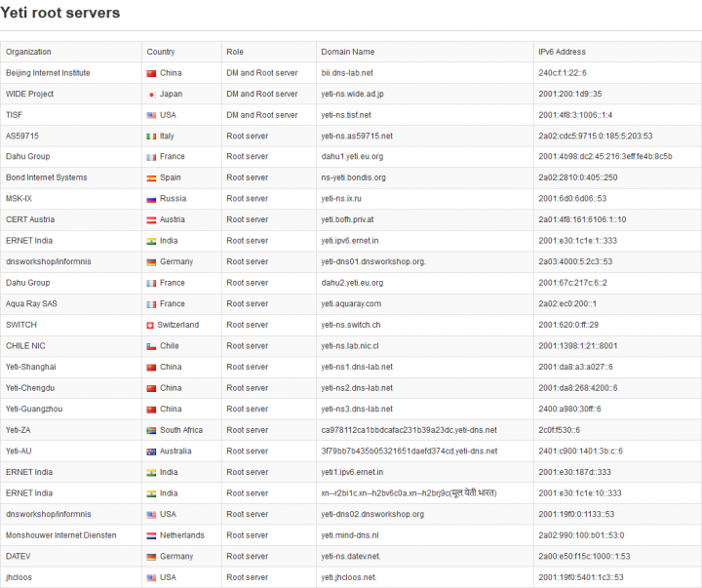
Task: Click Japan flag in WIDE Project row
Action: [x=151, y=95]
